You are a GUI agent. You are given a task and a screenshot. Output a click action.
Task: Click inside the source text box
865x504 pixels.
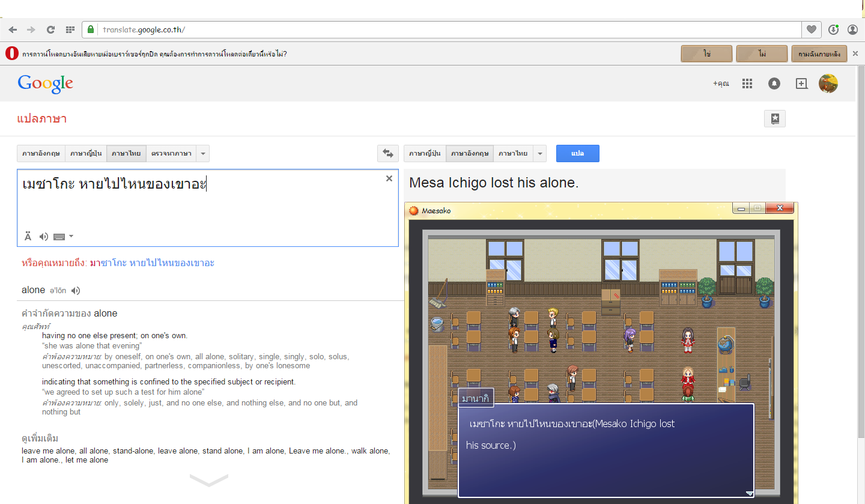click(208, 208)
